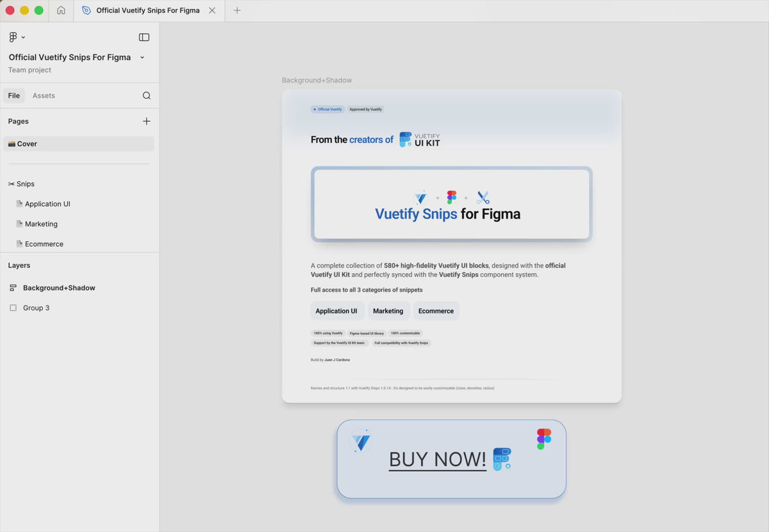
Task: Select the Official Vuetify Snips browser tab
Action: pyautogui.click(x=148, y=10)
